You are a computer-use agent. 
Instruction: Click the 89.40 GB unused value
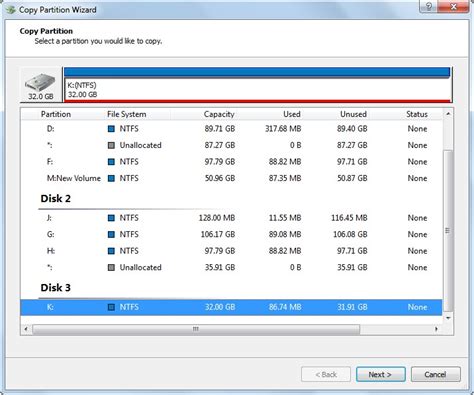coord(352,129)
